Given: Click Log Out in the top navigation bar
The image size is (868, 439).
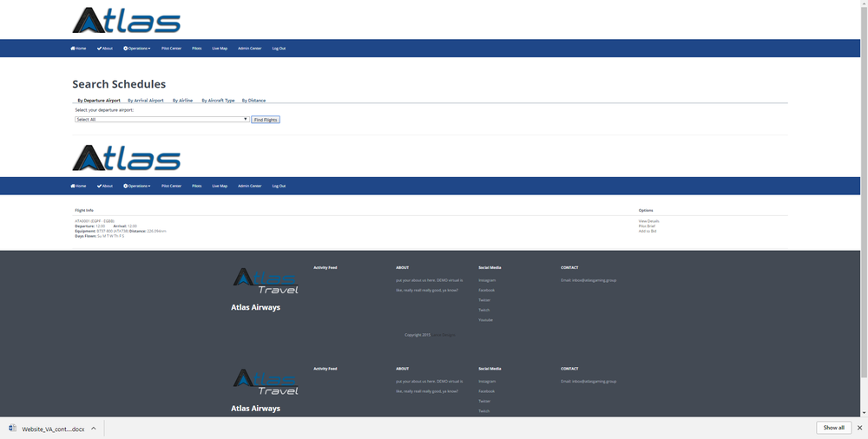Looking at the screenshot, I should point(279,49).
